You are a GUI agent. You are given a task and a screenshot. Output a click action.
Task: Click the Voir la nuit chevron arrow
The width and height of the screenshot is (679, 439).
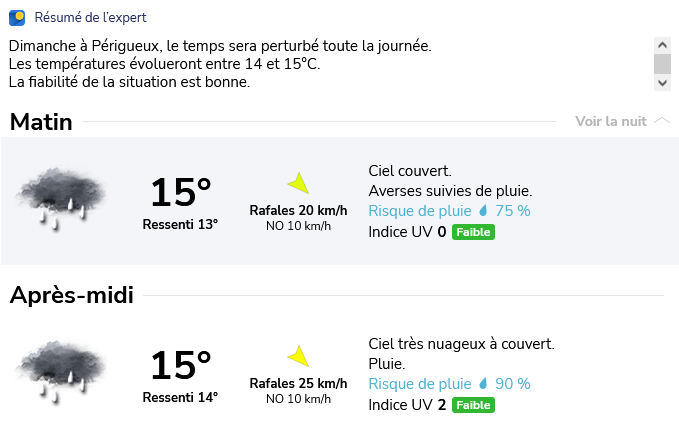tap(661, 122)
